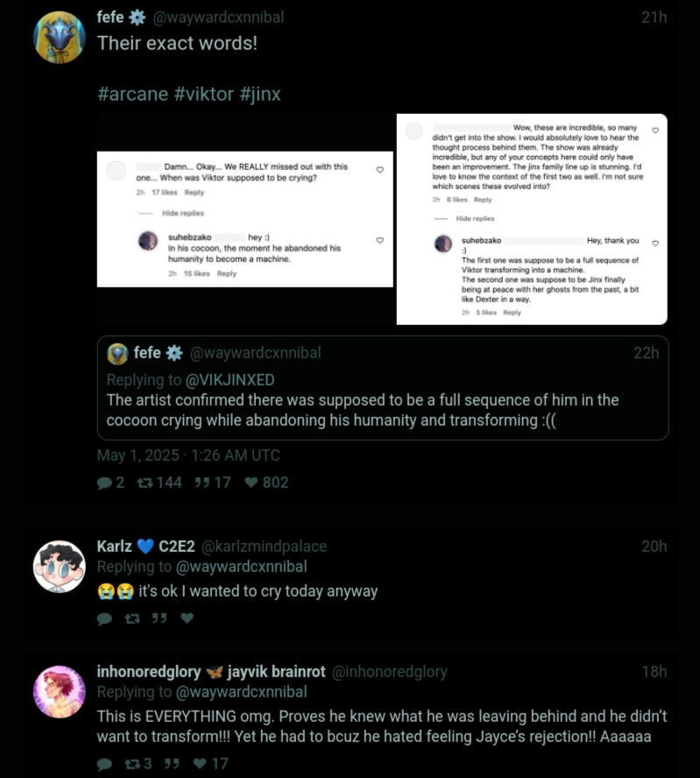Open the #jinx hashtag
Viewport: 700px width, 778px height.
coord(260,94)
